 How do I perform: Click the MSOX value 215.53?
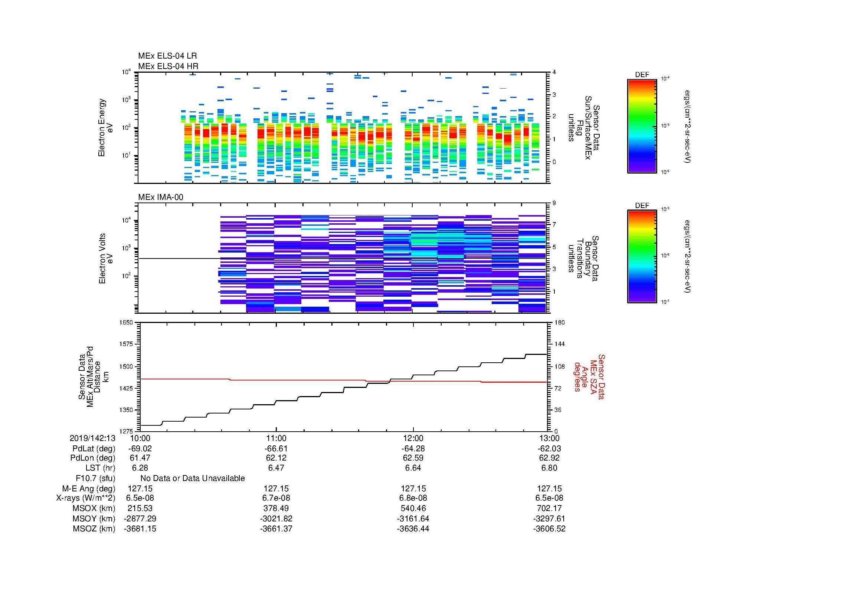[x=140, y=508]
